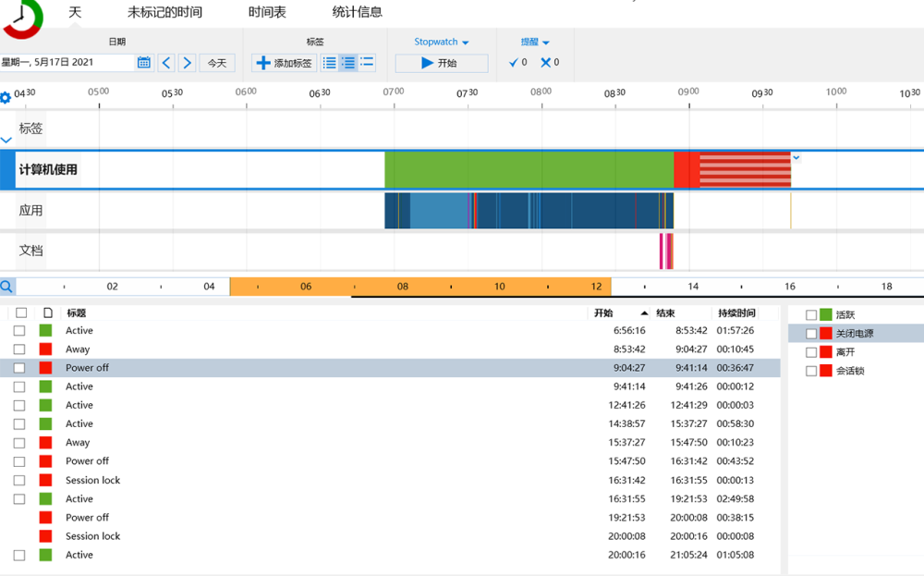Switch to the 未标记的时间 tab

[x=165, y=12]
